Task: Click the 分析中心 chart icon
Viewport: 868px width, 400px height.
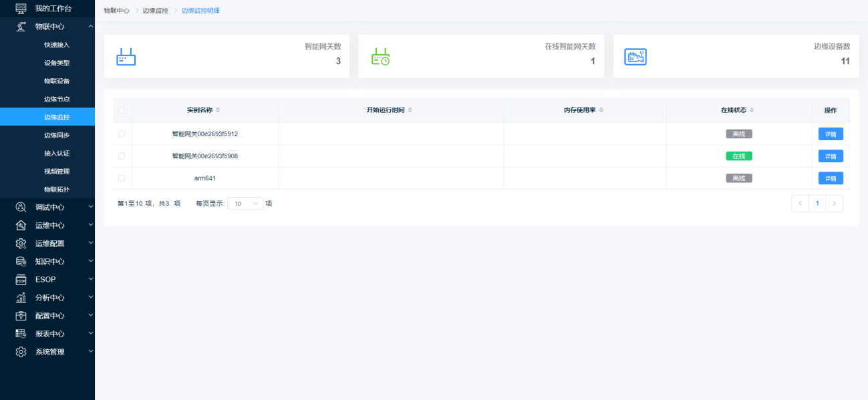Action: pos(21,298)
